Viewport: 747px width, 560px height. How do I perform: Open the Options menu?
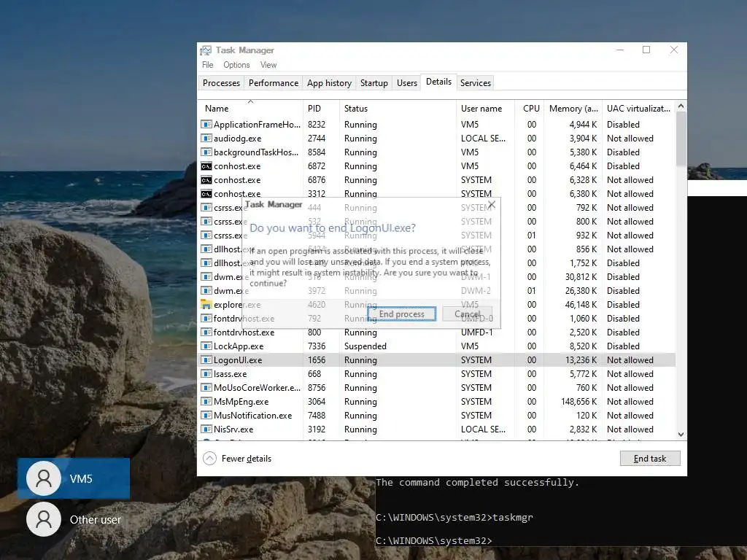[236, 65]
